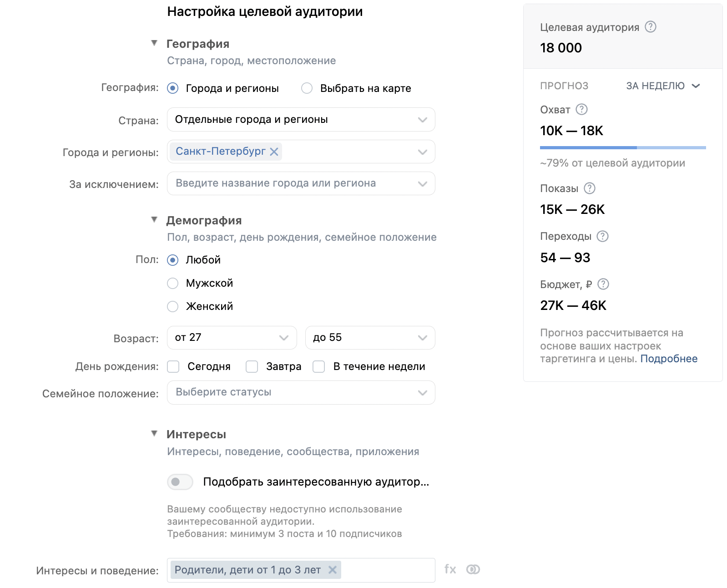Image resolution: width=727 pixels, height=588 pixels.
Task: Select Выбрать на карте radio option
Action: point(307,88)
